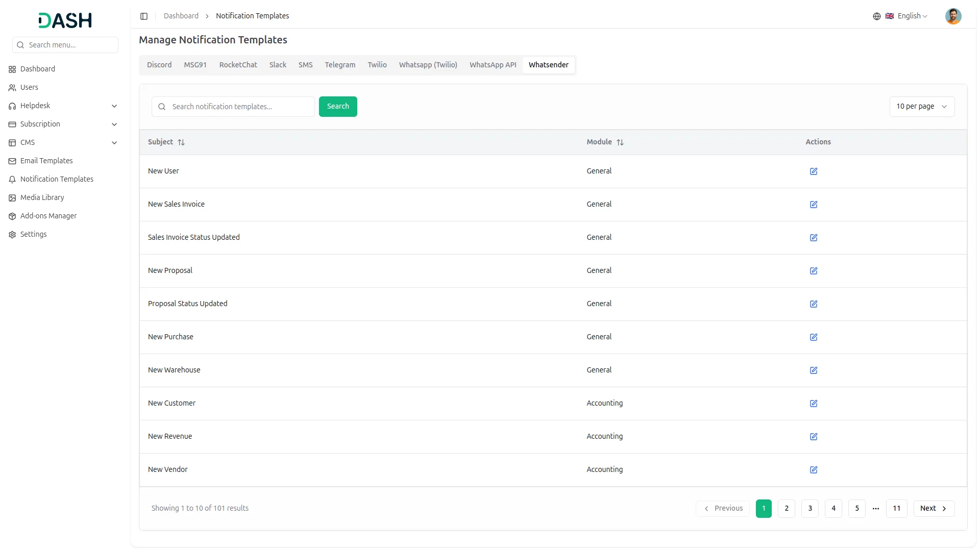Switch to the Telegram tab
Screen dimensions: 980x551
(340, 65)
